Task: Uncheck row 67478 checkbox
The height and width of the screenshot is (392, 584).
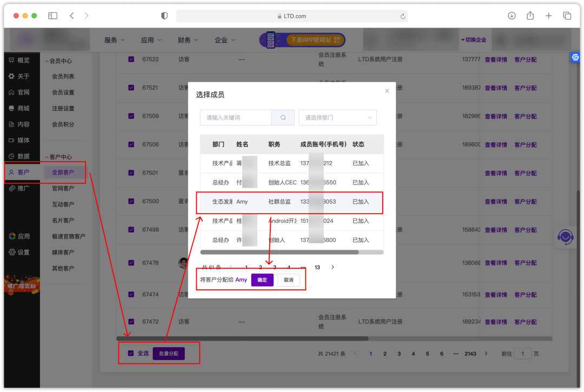Action: [x=131, y=262]
